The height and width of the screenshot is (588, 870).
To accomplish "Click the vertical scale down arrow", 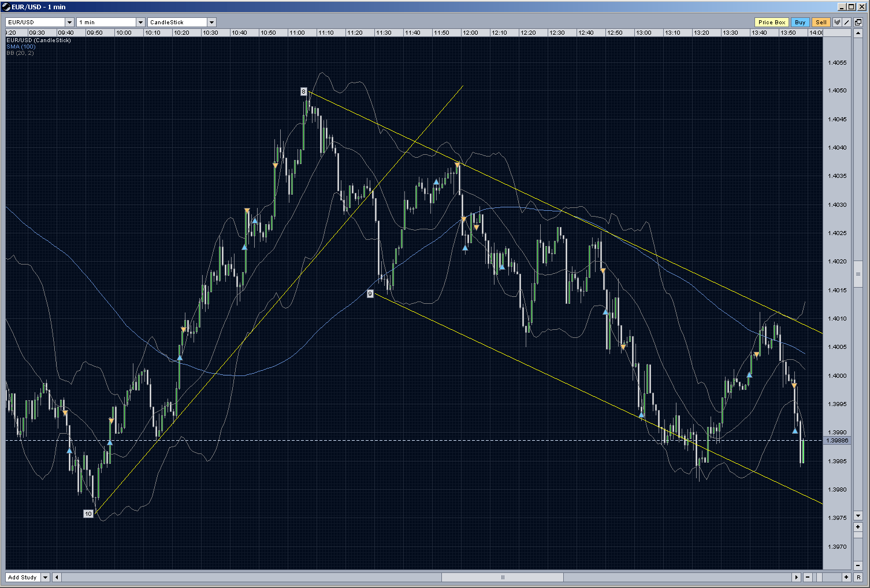I will point(858,516).
